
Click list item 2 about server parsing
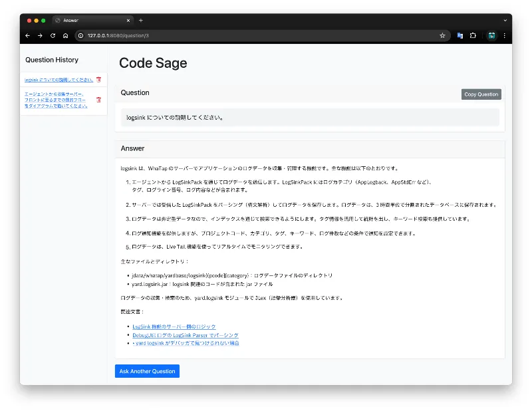tap(312, 205)
